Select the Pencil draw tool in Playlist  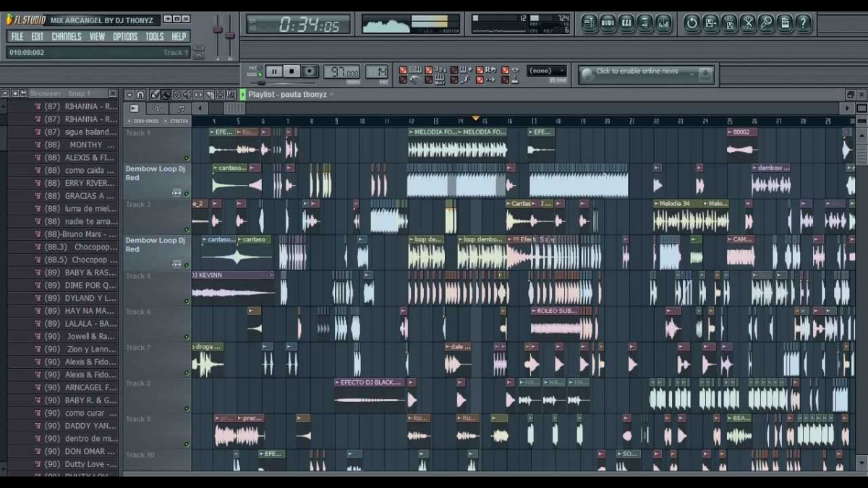tap(155, 95)
